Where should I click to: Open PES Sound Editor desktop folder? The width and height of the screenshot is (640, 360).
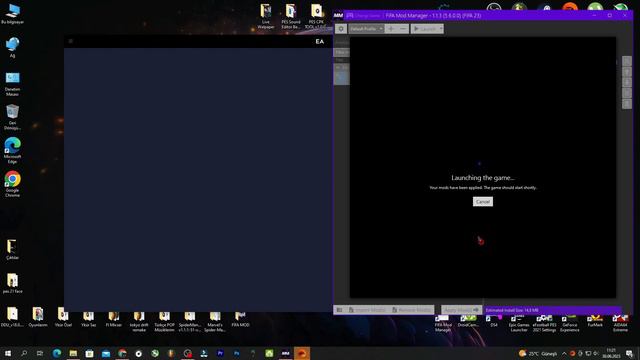coord(291,16)
